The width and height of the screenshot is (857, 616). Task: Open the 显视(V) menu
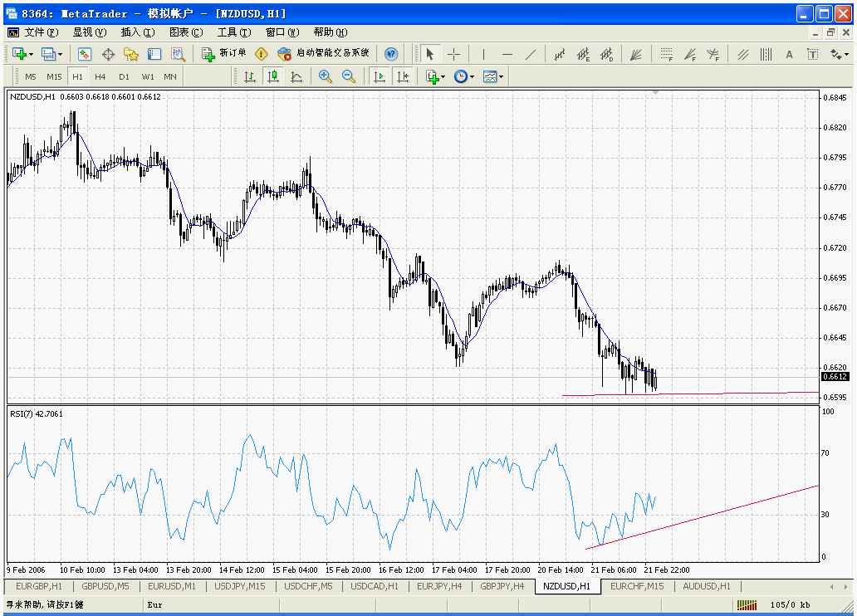coord(90,32)
